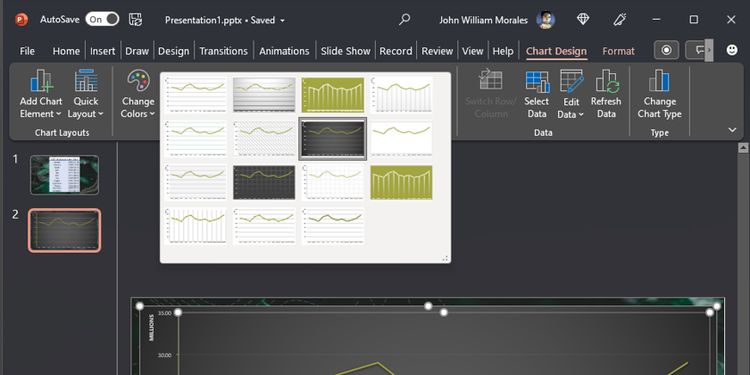Collapse the ribbon with chevron arrow
The width and height of the screenshot is (750, 375).
pos(732,130)
